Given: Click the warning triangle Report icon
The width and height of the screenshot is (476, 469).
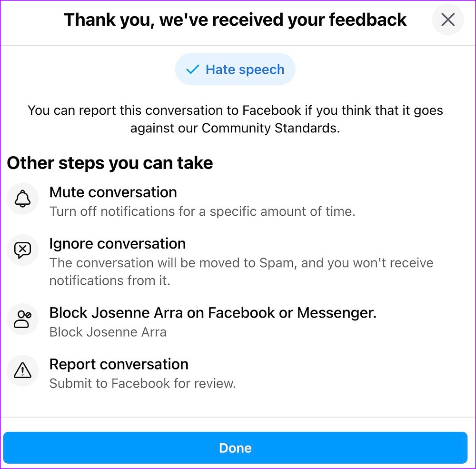Looking at the screenshot, I should point(23,370).
